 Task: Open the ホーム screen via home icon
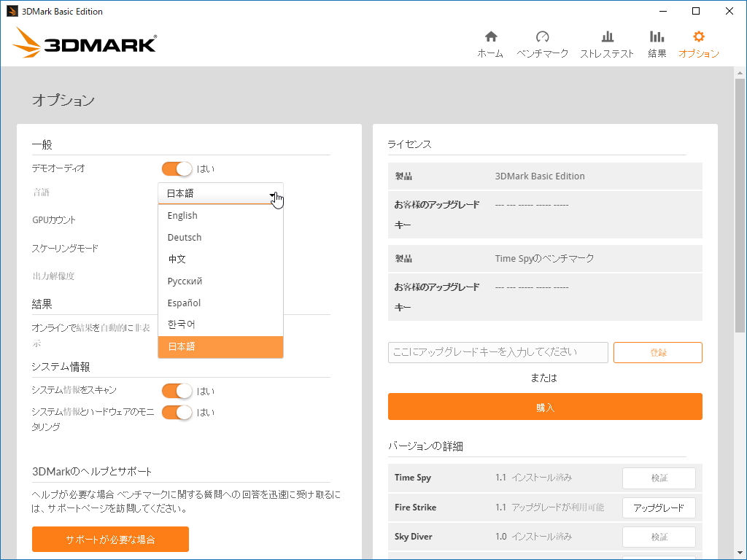pos(490,42)
